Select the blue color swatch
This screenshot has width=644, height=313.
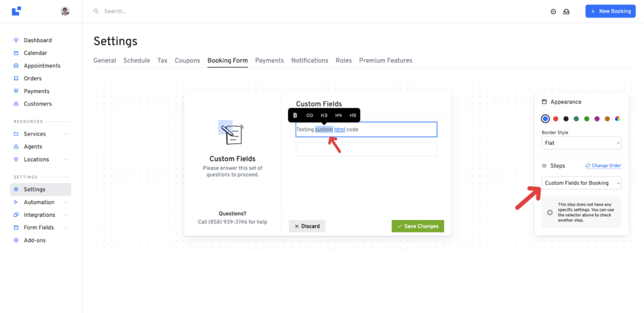pos(545,119)
